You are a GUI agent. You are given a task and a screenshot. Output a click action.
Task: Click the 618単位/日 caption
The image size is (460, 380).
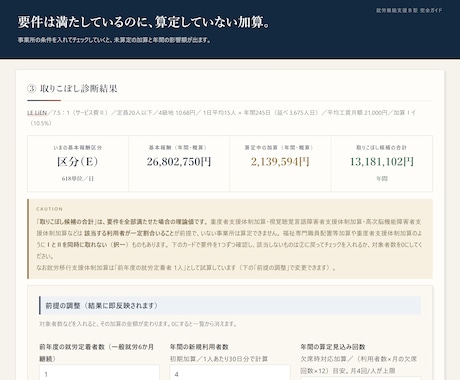[78, 179]
